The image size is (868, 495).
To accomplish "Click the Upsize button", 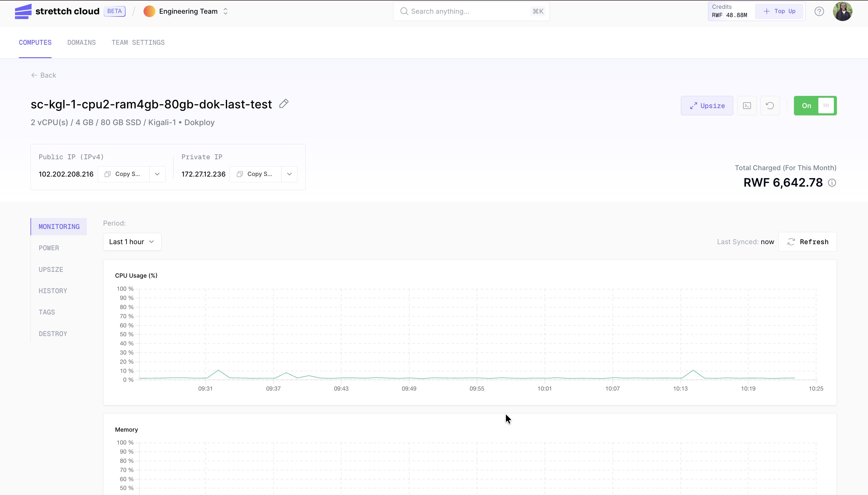I will (707, 106).
